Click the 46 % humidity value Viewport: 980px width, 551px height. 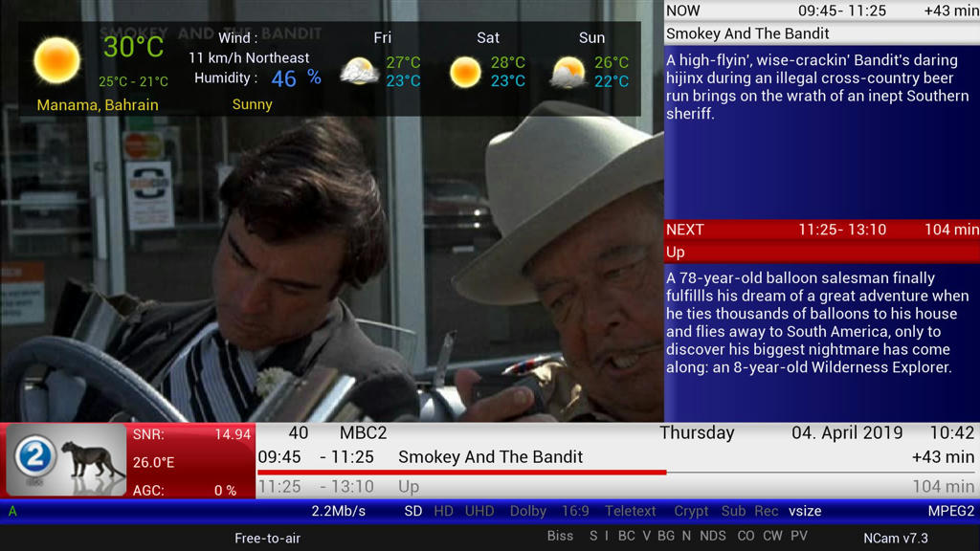pos(296,78)
